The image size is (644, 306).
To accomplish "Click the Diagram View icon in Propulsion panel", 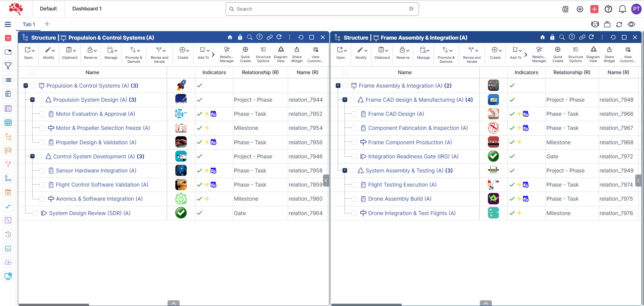I will [281, 54].
